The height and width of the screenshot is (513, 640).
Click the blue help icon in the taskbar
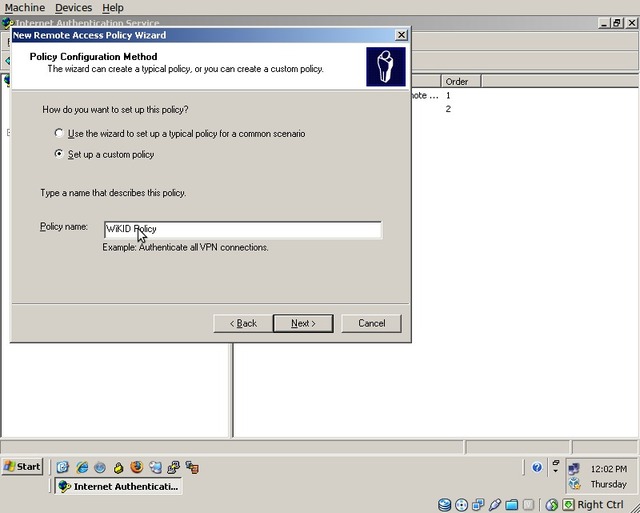click(x=537, y=467)
